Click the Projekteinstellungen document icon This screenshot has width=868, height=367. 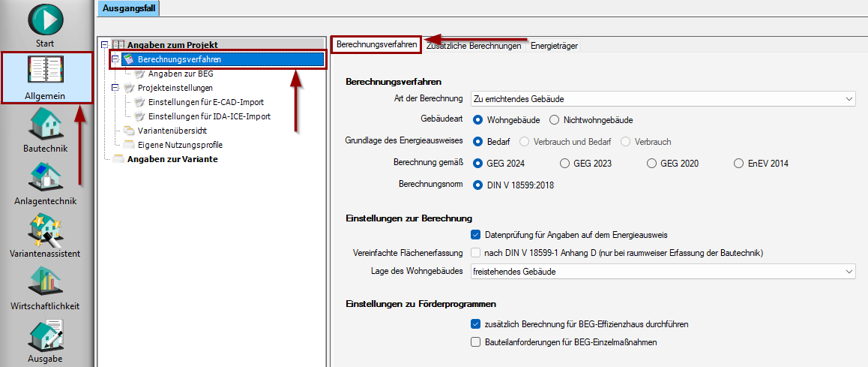point(128,88)
